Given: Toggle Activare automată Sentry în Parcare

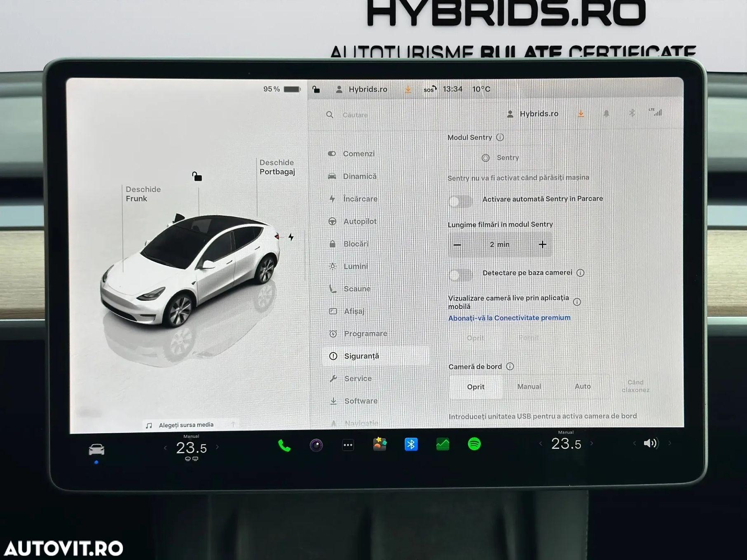Looking at the screenshot, I should point(460,201).
